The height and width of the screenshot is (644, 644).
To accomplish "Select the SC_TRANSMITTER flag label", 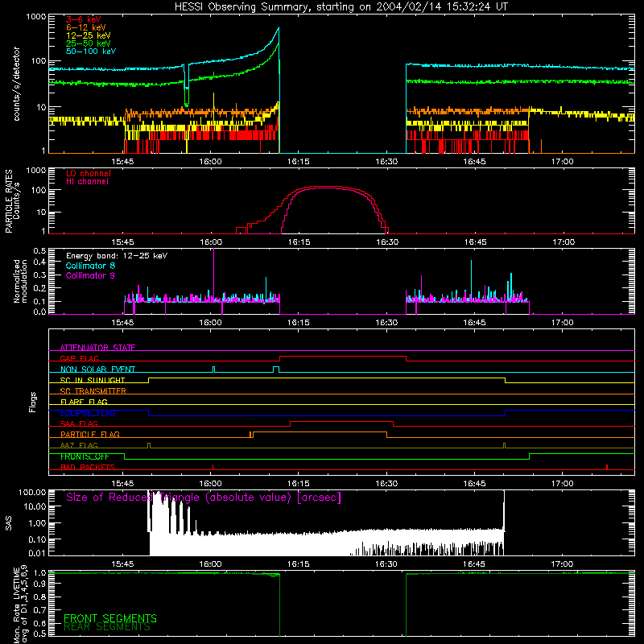I will point(93,391).
